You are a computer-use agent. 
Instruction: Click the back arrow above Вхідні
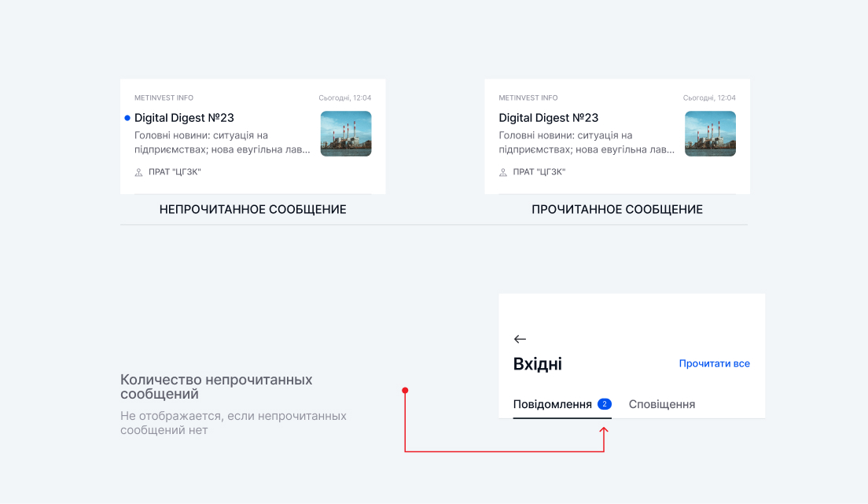[x=520, y=339]
